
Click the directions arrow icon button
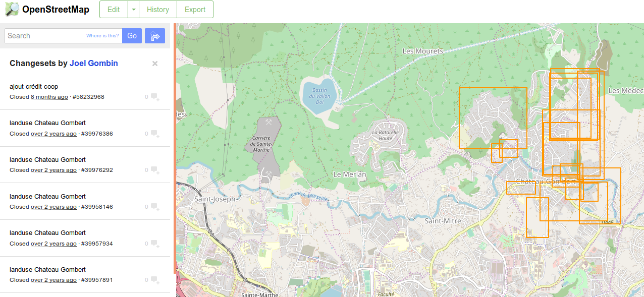tap(155, 36)
